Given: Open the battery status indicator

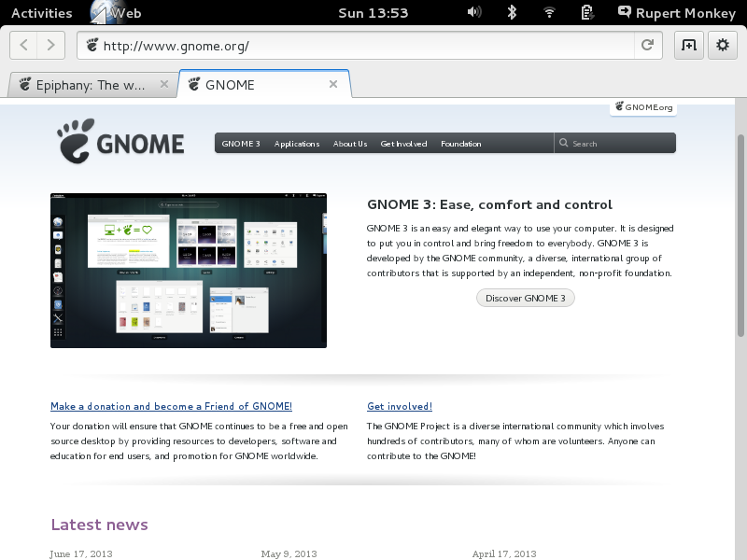Looking at the screenshot, I should [587, 12].
